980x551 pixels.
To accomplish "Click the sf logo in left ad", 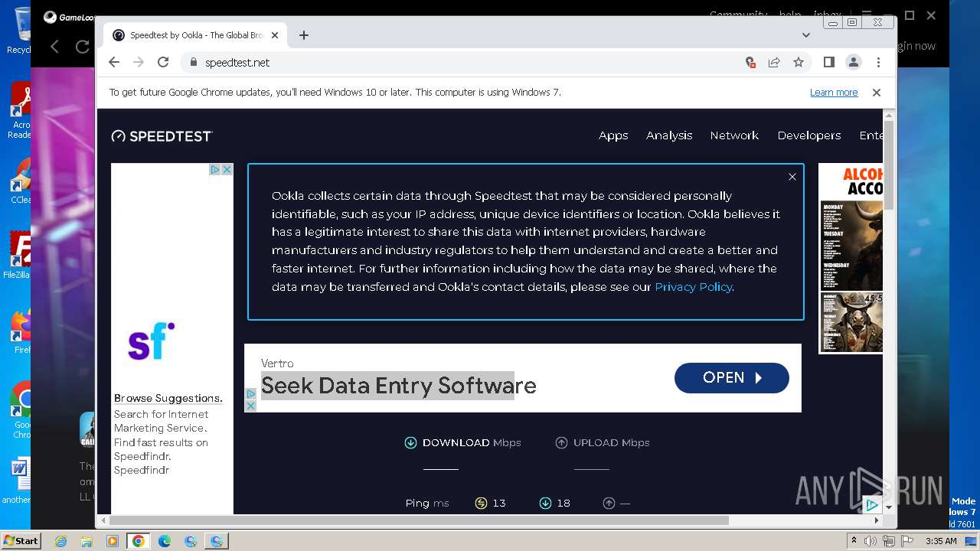I will coord(152,341).
